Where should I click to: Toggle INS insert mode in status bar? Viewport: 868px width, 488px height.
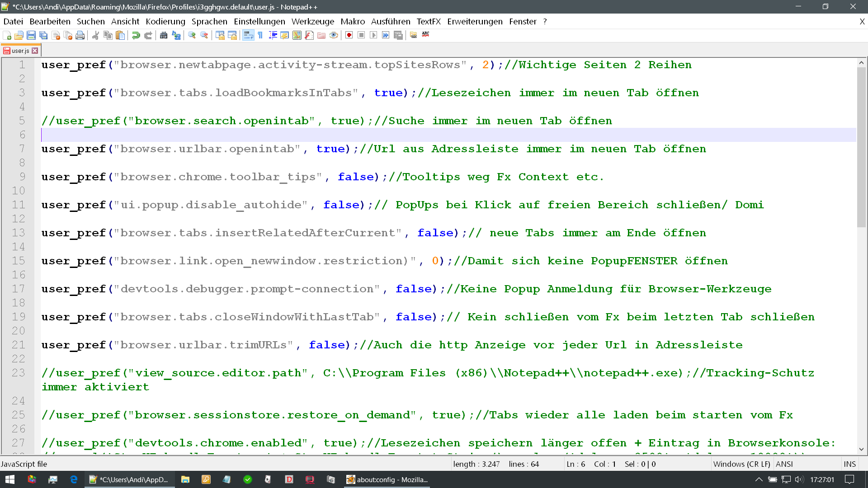pos(849,464)
